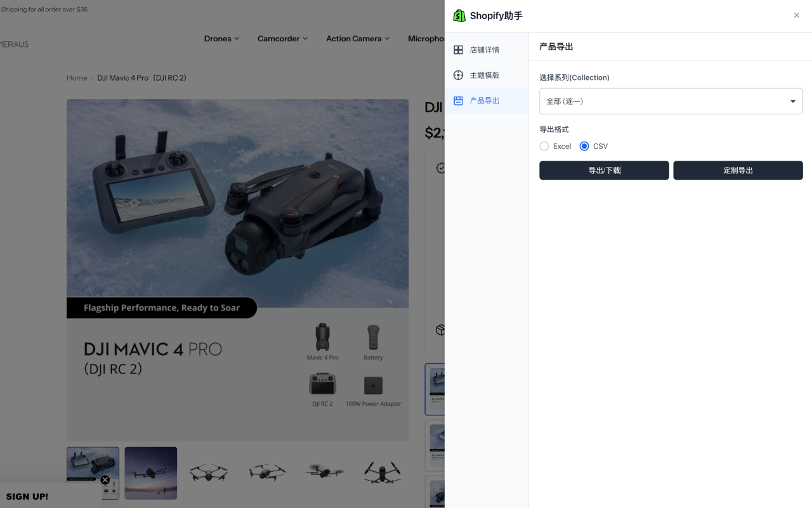Select Excel export format
Screen dimensions: 812x508
pos(544,146)
